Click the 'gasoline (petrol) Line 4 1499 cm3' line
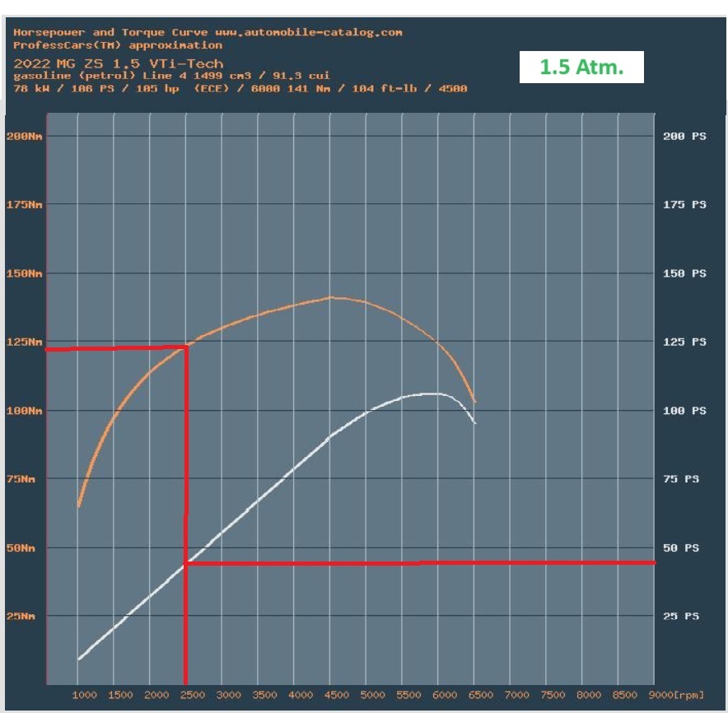The height and width of the screenshot is (713, 728). tap(171, 75)
